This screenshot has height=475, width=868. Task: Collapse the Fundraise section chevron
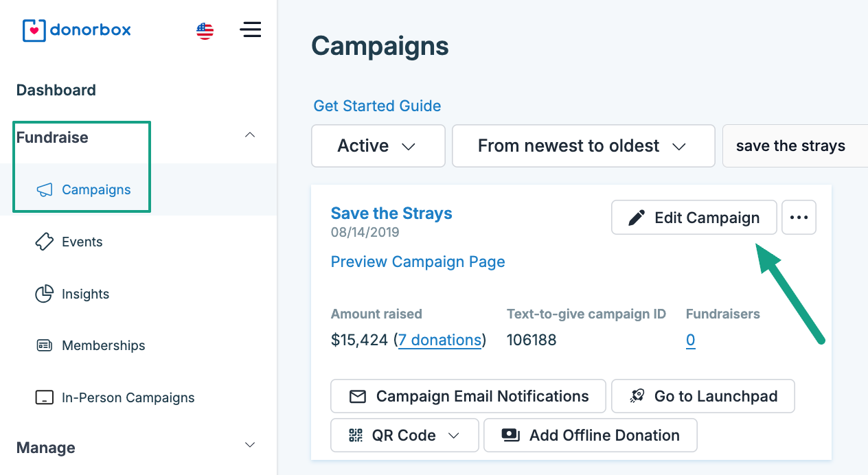[x=250, y=135]
